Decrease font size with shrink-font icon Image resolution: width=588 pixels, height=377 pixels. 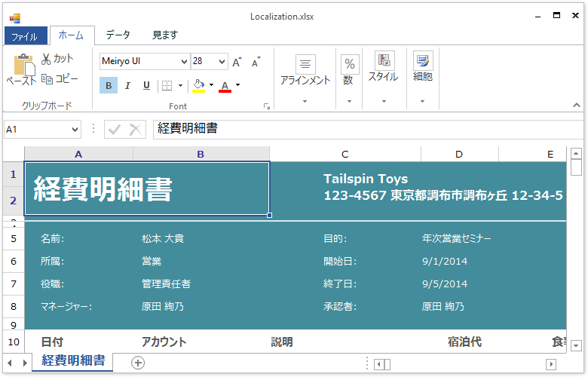pos(256,62)
